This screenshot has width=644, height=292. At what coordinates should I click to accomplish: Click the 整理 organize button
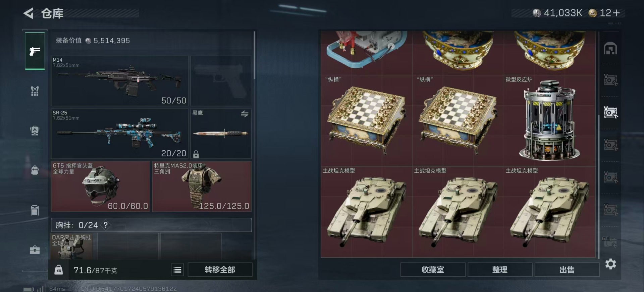[500, 270]
